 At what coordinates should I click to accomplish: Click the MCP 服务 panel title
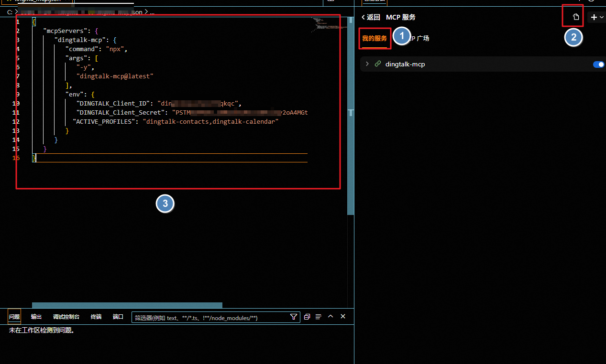(x=401, y=17)
